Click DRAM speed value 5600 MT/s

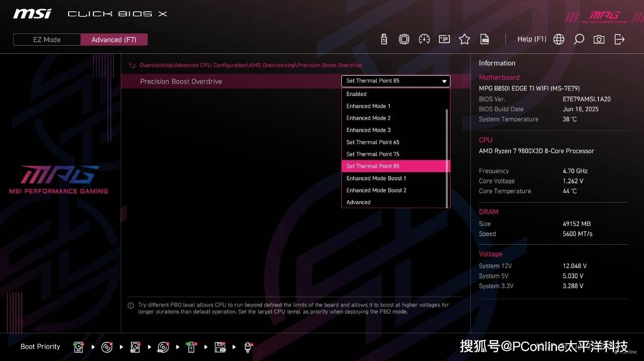pyautogui.click(x=577, y=234)
